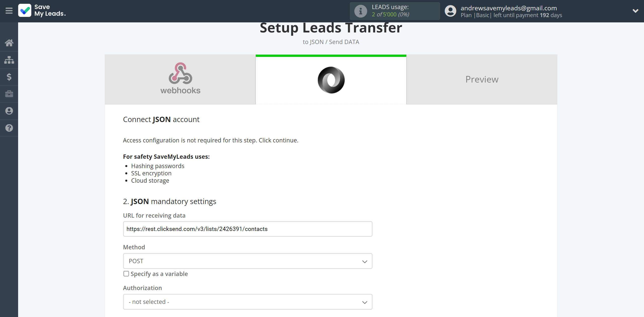
Task: Click the user avatar icon top right
Action: pyautogui.click(x=450, y=11)
